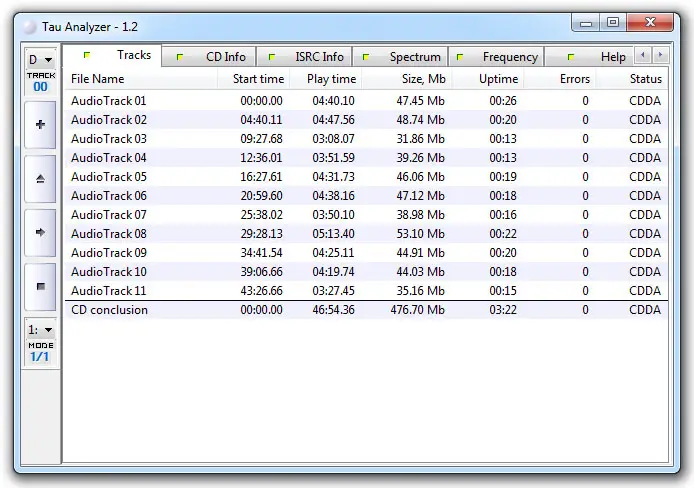Sort by Errors column header

560,79
